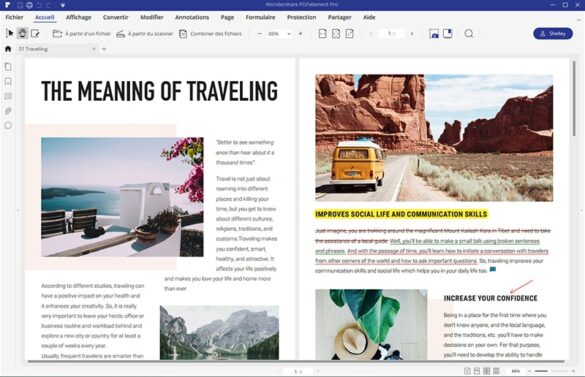Open the comments side panel
The width and height of the screenshot is (585, 377).
click(8, 96)
